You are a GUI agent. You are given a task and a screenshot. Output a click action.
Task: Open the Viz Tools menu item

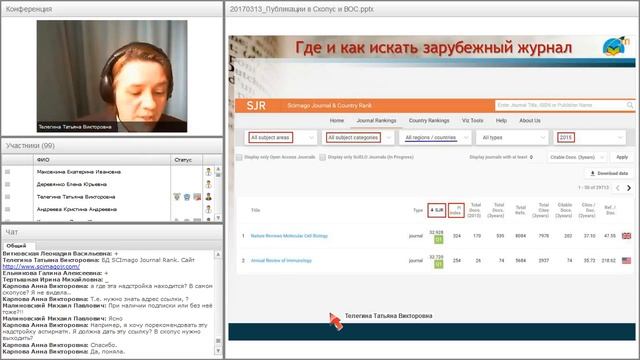pyautogui.click(x=473, y=120)
